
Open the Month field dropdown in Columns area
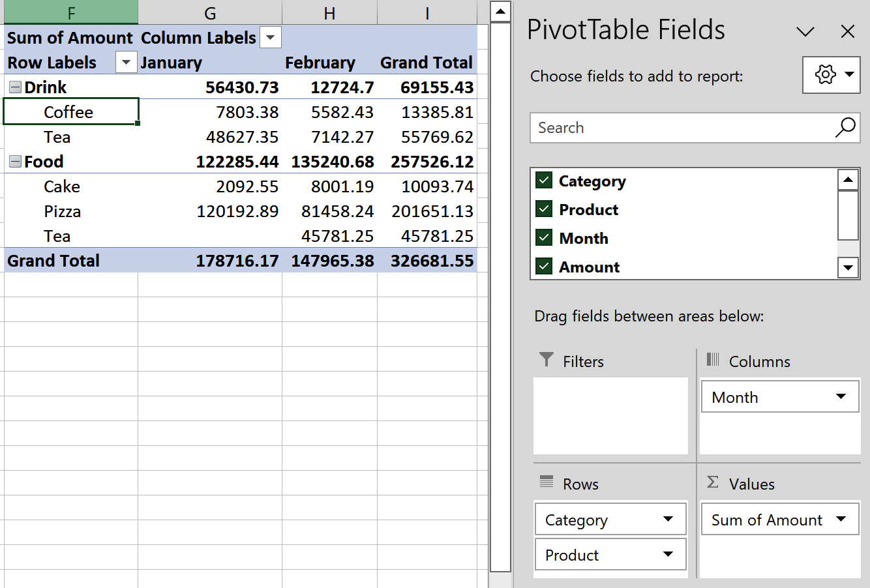coord(841,396)
